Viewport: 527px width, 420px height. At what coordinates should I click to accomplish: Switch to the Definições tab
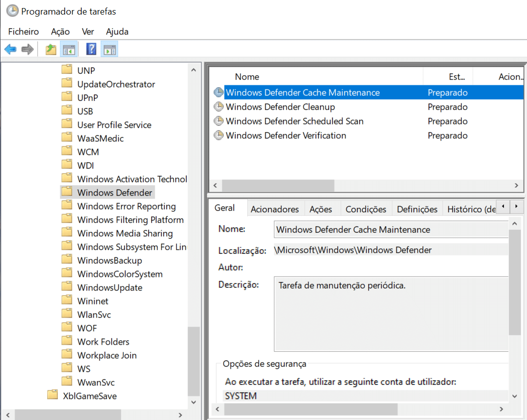point(417,209)
